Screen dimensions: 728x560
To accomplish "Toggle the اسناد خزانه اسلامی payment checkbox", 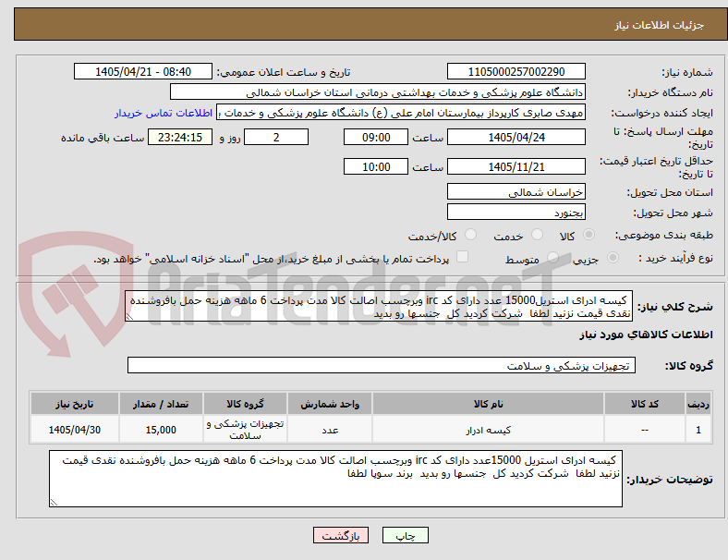I will 463,257.
